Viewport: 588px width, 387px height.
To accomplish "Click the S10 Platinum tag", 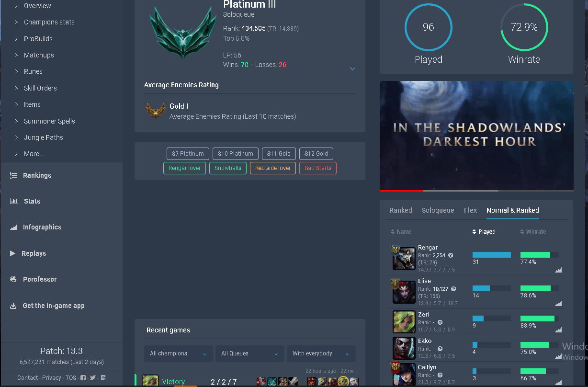I will [x=236, y=154].
